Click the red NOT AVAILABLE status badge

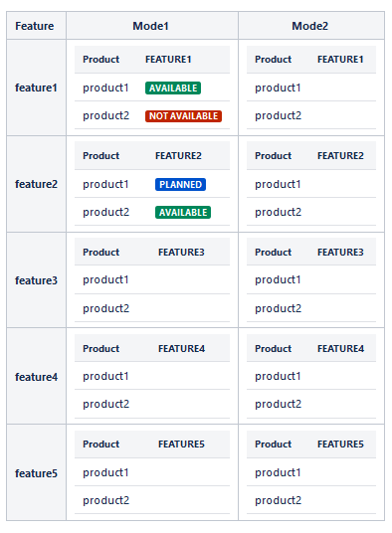(183, 116)
